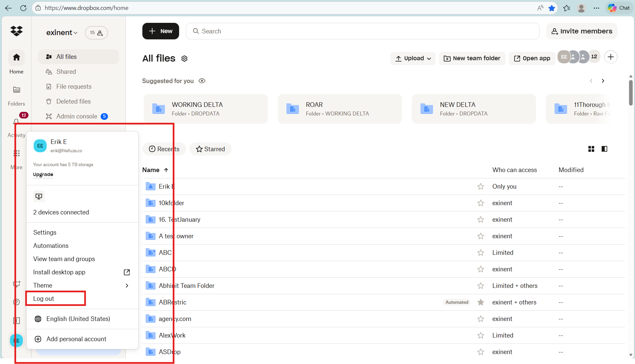Click the All files settings gear
635x364 pixels.
184,59
